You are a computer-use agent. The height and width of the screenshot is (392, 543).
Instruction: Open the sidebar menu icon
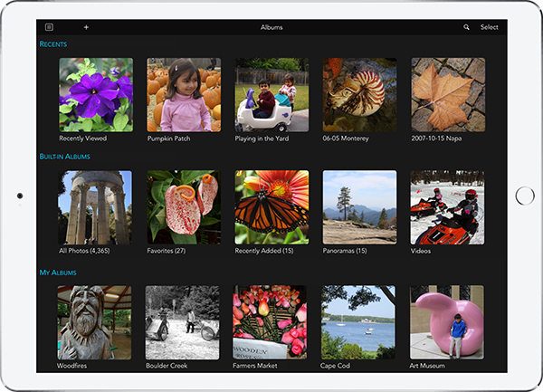(x=49, y=27)
